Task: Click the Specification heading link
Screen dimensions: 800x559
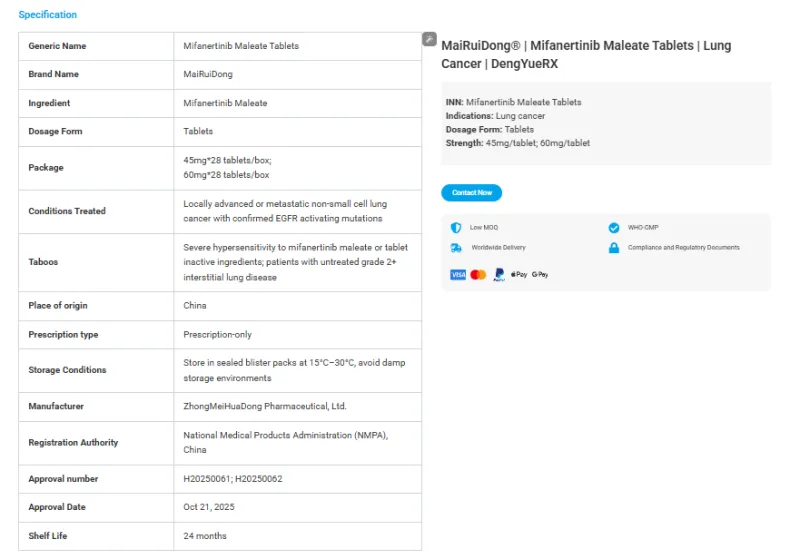Action: [47, 15]
